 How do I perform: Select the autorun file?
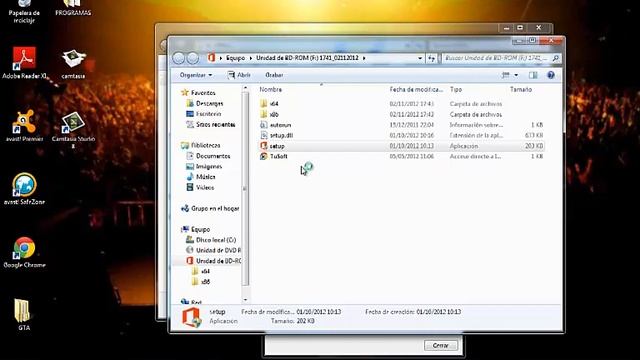point(276,125)
